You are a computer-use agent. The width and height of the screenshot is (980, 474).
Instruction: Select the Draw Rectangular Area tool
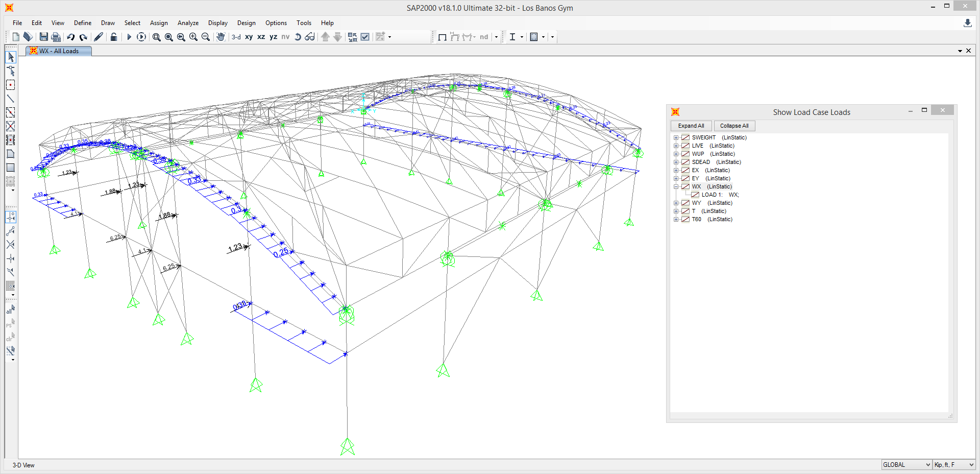(11, 168)
